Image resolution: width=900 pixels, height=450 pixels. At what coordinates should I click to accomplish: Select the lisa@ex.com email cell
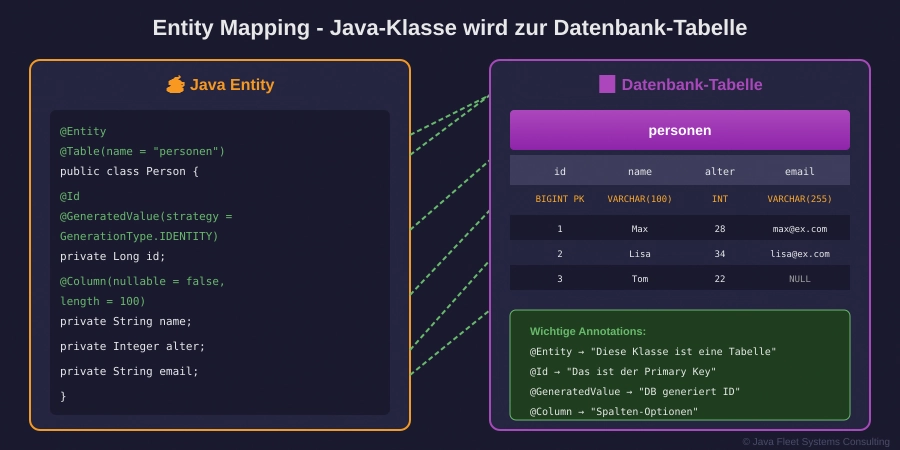point(799,254)
